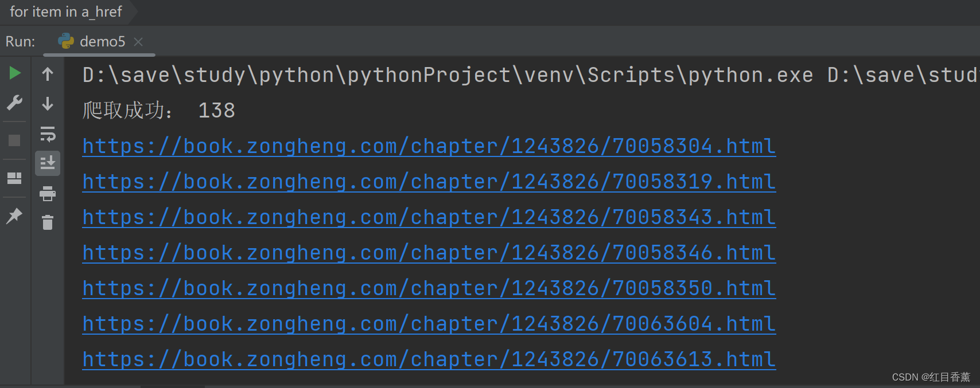Click the Down the stack trace arrow
Viewport: 980px width, 388px height.
coord(48,104)
